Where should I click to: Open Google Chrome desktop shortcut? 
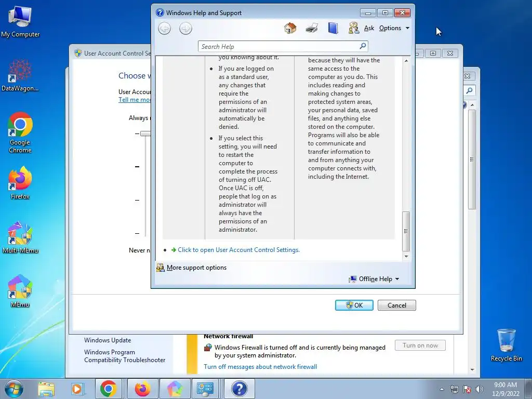tap(20, 132)
